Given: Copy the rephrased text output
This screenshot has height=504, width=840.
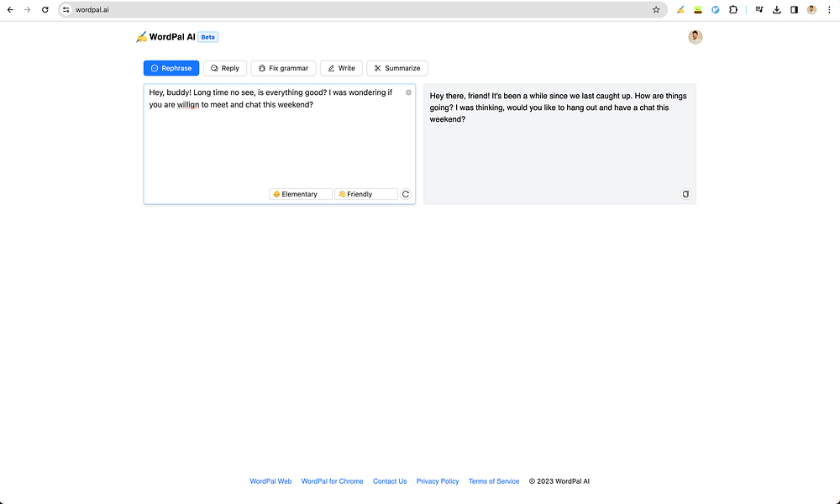Looking at the screenshot, I should click(x=685, y=194).
